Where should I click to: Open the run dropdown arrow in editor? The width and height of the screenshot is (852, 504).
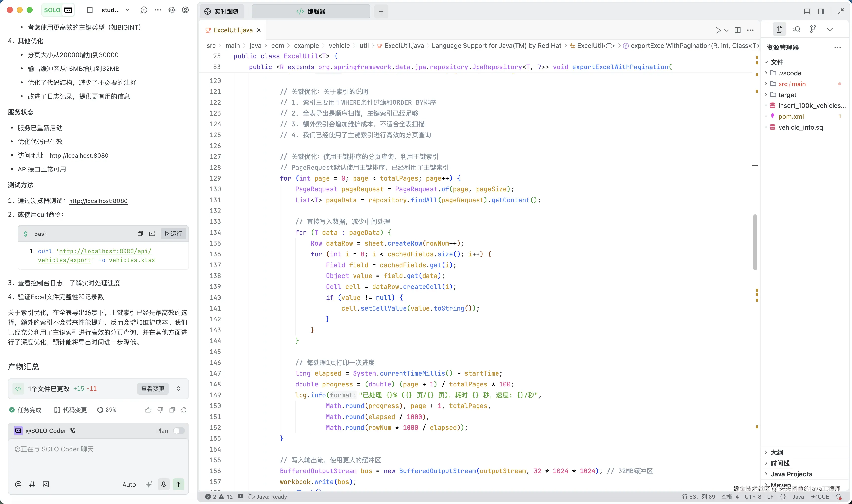(726, 30)
